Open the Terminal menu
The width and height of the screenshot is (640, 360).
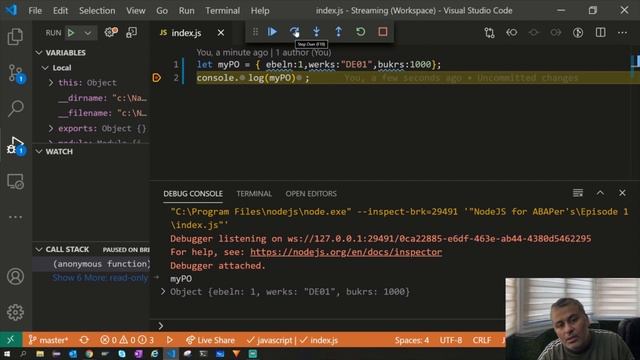tap(222, 11)
